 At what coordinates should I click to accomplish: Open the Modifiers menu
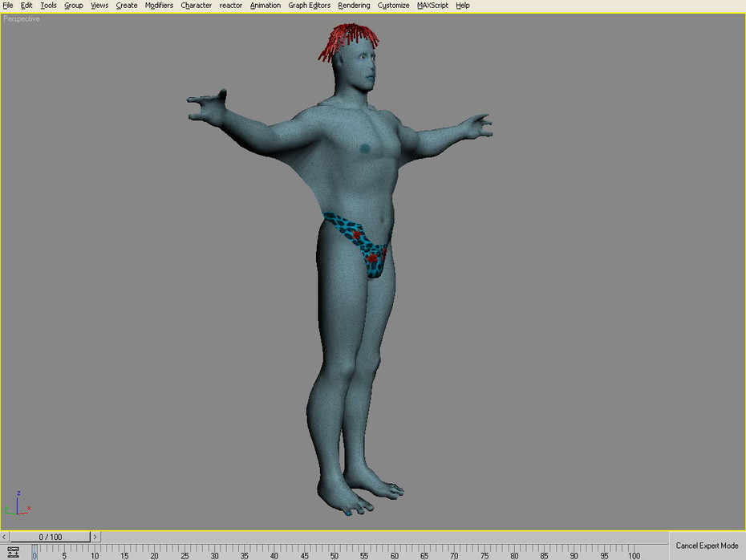click(x=159, y=6)
